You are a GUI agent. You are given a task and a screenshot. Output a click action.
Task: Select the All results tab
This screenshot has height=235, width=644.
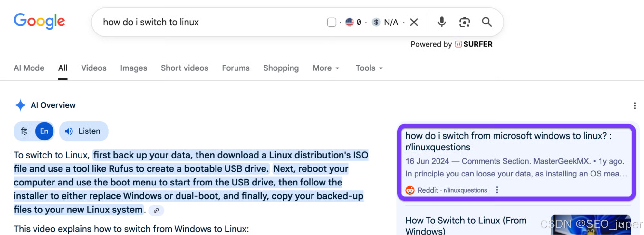pyautogui.click(x=63, y=68)
